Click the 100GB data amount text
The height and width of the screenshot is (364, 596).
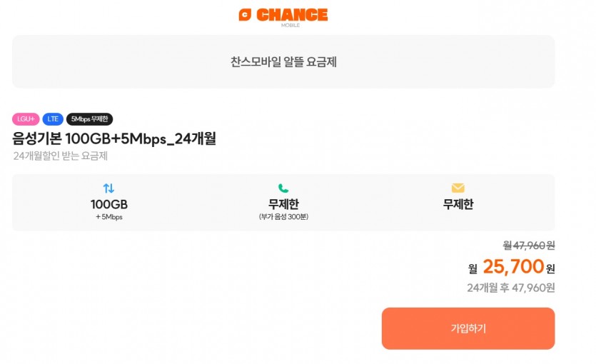108,204
